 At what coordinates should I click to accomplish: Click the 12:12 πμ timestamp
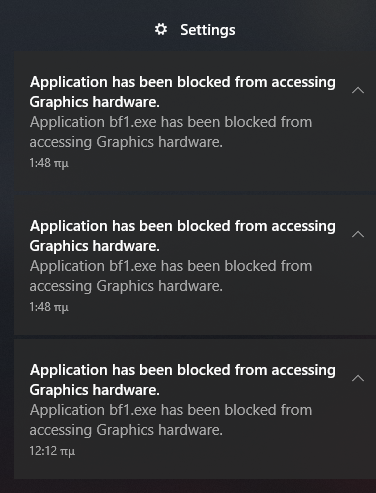[52, 451]
